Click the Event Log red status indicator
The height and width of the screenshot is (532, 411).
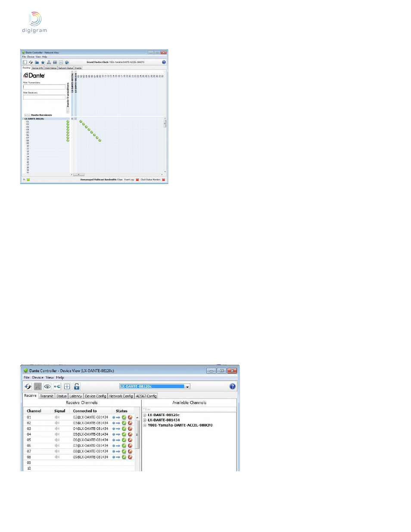137,180
